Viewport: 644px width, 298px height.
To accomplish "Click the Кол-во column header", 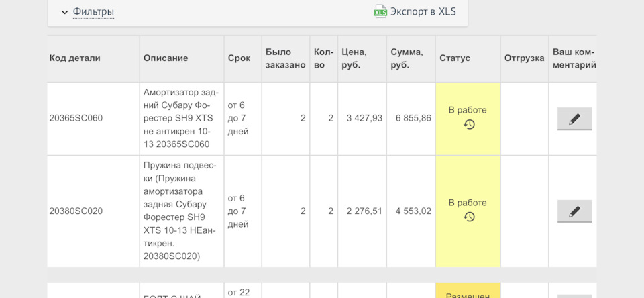I will [323, 58].
